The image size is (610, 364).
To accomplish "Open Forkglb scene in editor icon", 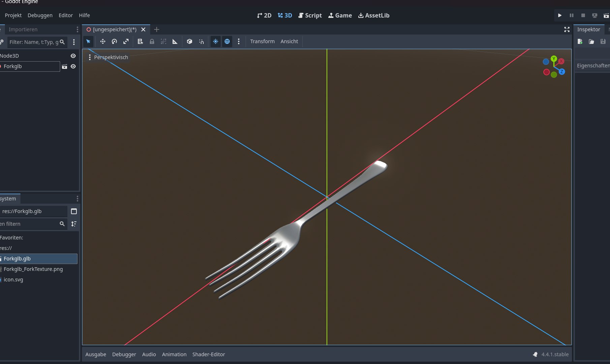I will click(x=64, y=66).
